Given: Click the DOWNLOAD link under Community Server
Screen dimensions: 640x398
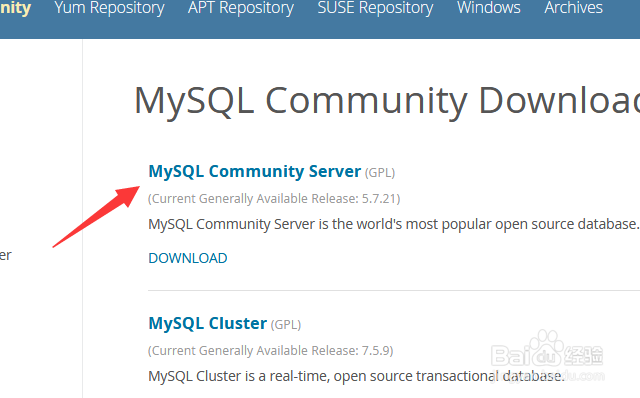Looking at the screenshot, I should 188,258.
